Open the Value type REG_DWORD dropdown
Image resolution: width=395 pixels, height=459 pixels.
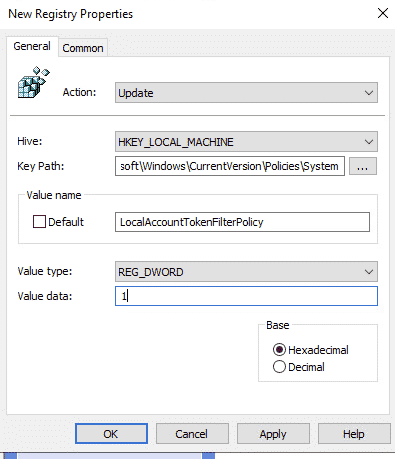click(246, 272)
